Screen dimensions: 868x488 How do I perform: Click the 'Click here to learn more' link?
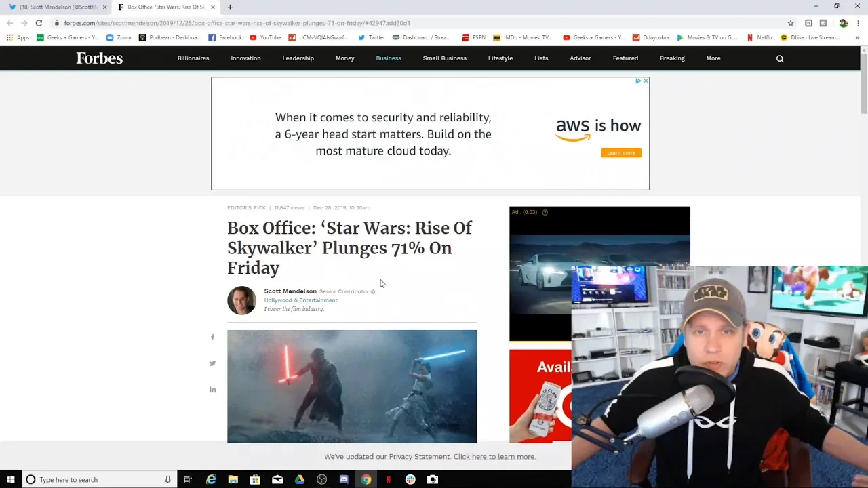494,457
